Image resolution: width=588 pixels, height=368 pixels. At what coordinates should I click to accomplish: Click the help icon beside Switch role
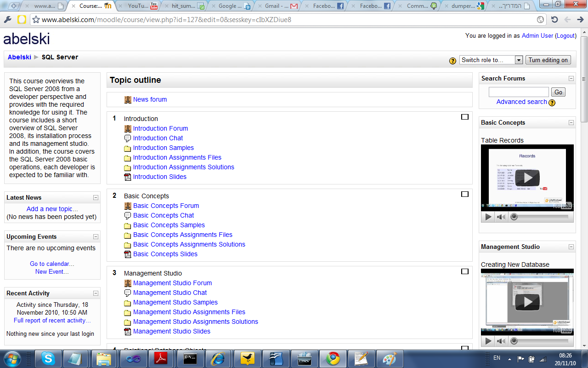click(452, 60)
